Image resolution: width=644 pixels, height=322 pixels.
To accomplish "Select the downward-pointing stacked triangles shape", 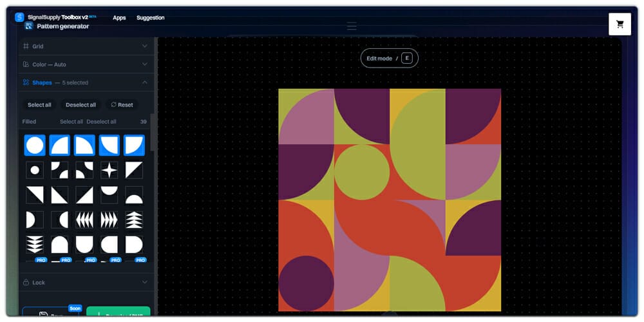I will coord(35,245).
